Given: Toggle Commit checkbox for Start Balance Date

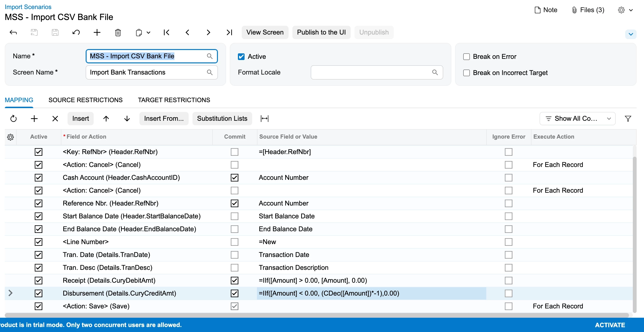Looking at the screenshot, I should (234, 216).
